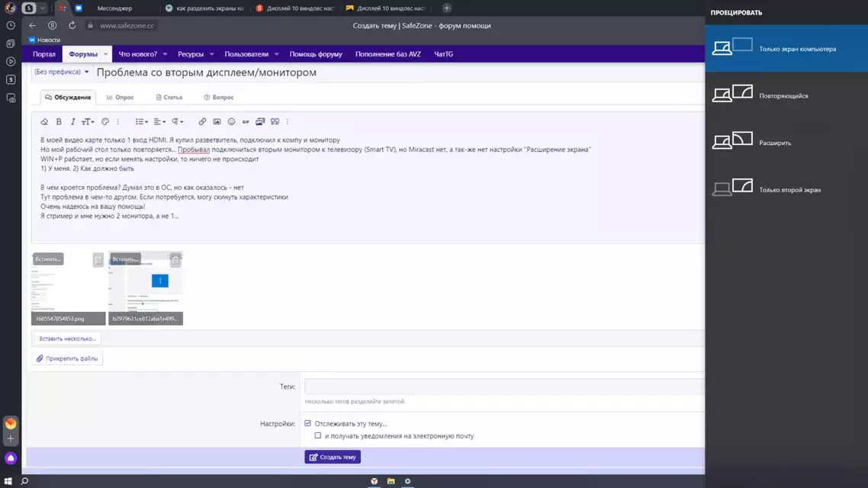The image size is (868, 488).
Task: Open the new tab plus button
Action: pyautogui.click(x=447, y=8)
